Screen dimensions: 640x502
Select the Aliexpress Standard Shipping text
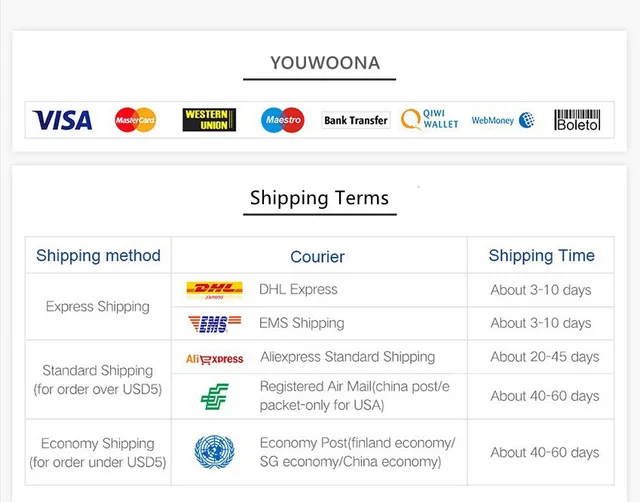347,357
